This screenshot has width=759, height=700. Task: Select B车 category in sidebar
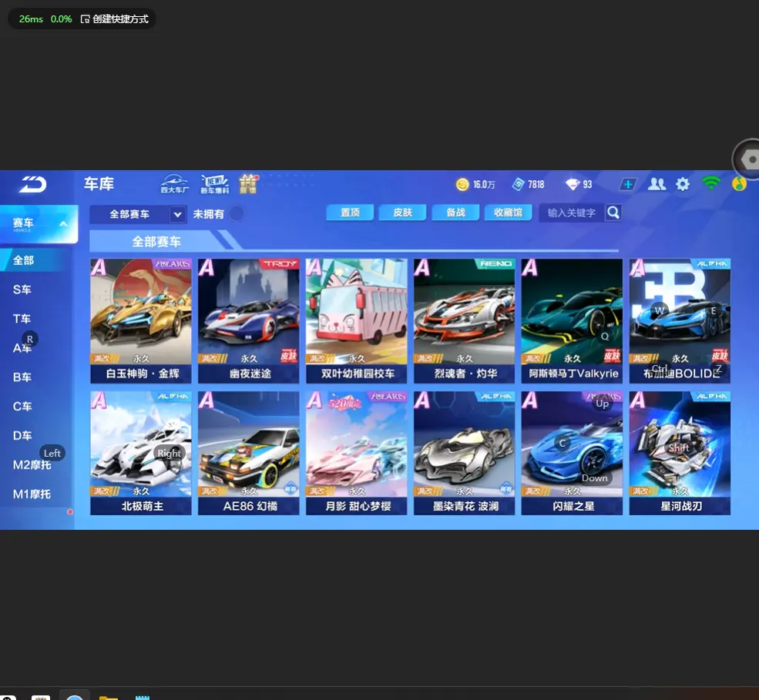pyautogui.click(x=22, y=377)
